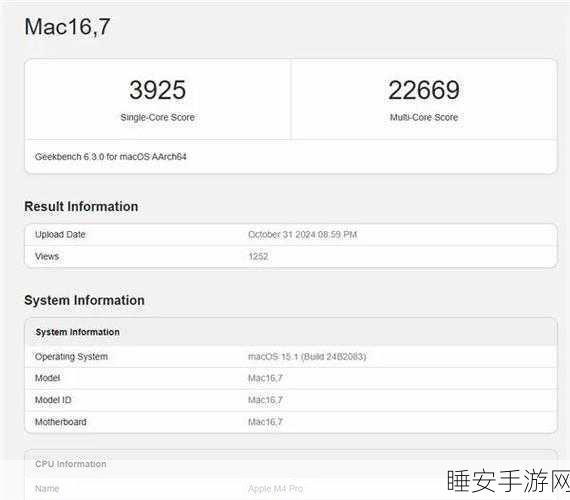Select the multi-core score 22669
The width and height of the screenshot is (570, 500).
[424, 90]
